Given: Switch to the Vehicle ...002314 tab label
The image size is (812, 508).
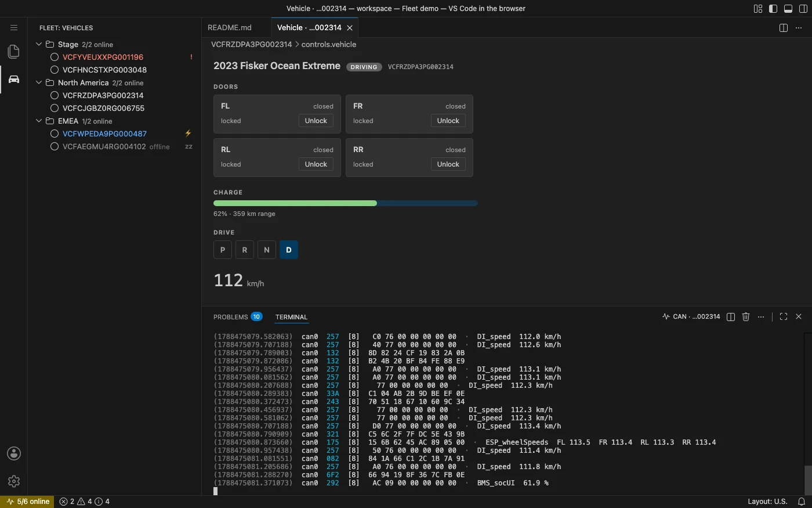Looking at the screenshot, I should coord(309,27).
